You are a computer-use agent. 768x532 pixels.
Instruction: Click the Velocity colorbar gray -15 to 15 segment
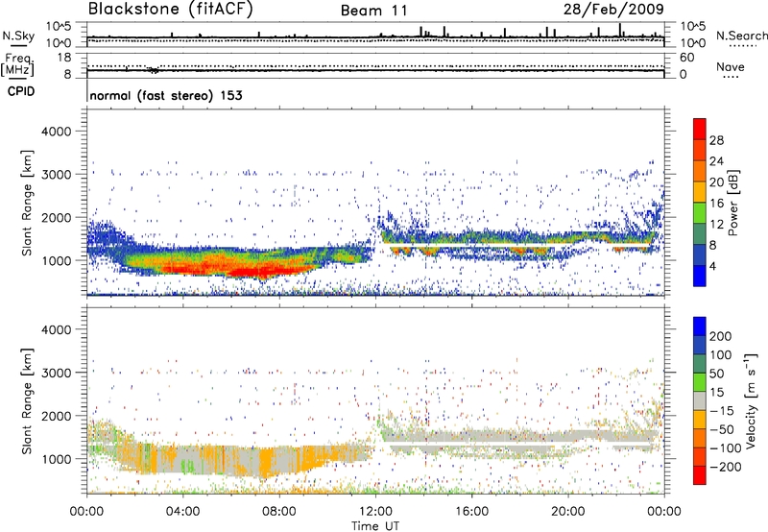tap(700, 401)
